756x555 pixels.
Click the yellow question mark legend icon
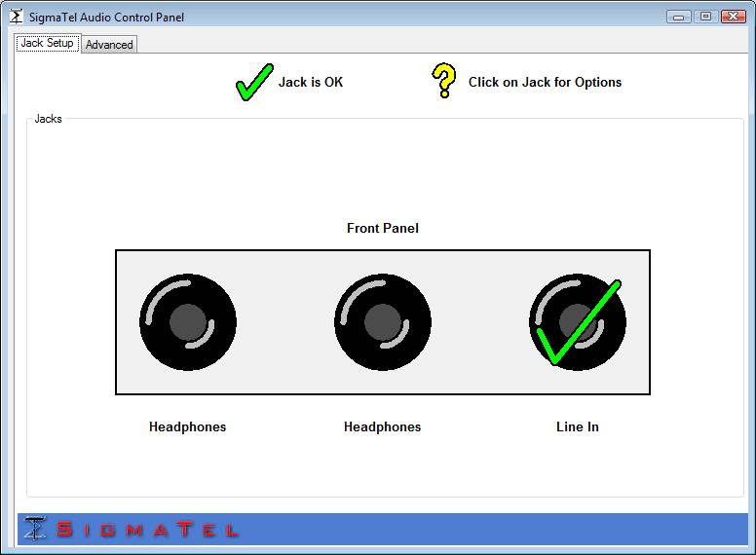click(x=443, y=81)
